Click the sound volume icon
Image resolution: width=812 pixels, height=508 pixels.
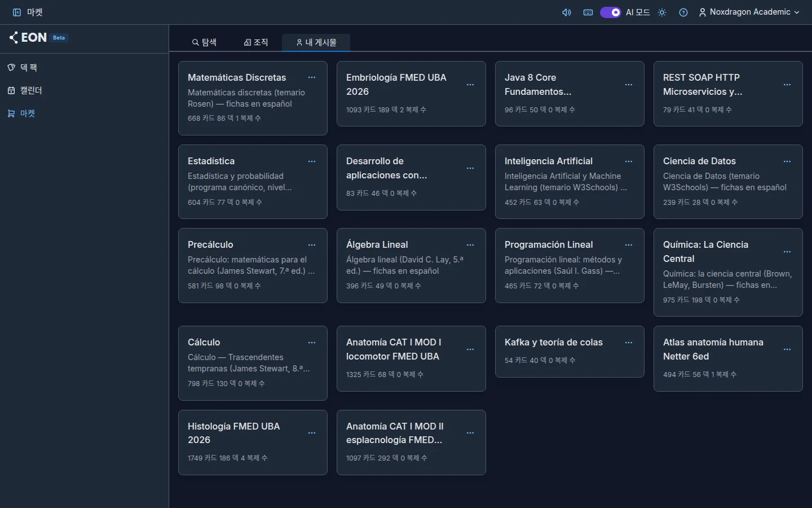pos(567,12)
